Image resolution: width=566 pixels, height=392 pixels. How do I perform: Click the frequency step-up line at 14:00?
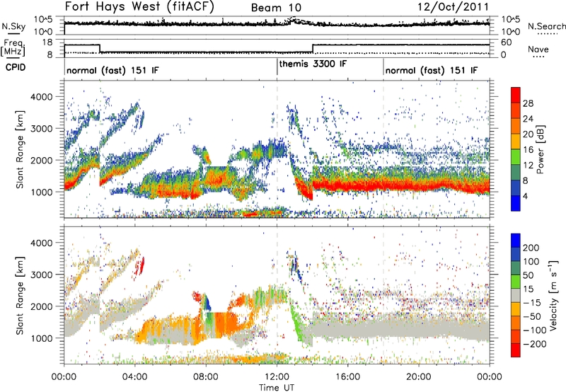pyautogui.click(x=313, y=48)
